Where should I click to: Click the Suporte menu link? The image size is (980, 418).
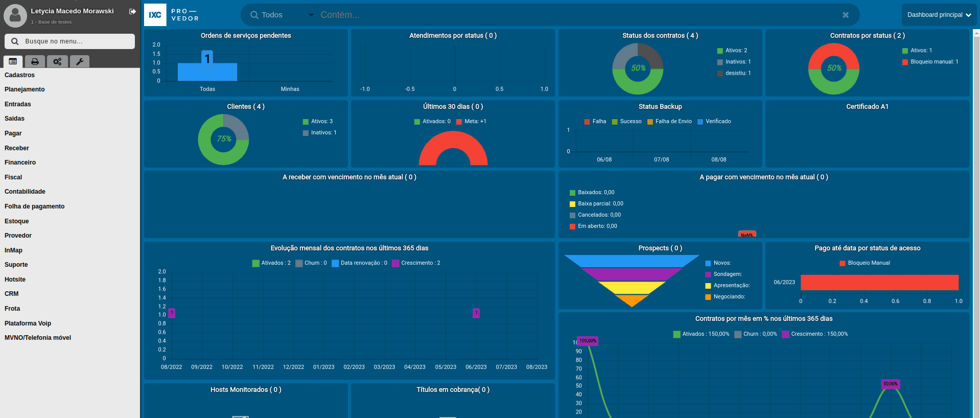[x=16, y=265]
